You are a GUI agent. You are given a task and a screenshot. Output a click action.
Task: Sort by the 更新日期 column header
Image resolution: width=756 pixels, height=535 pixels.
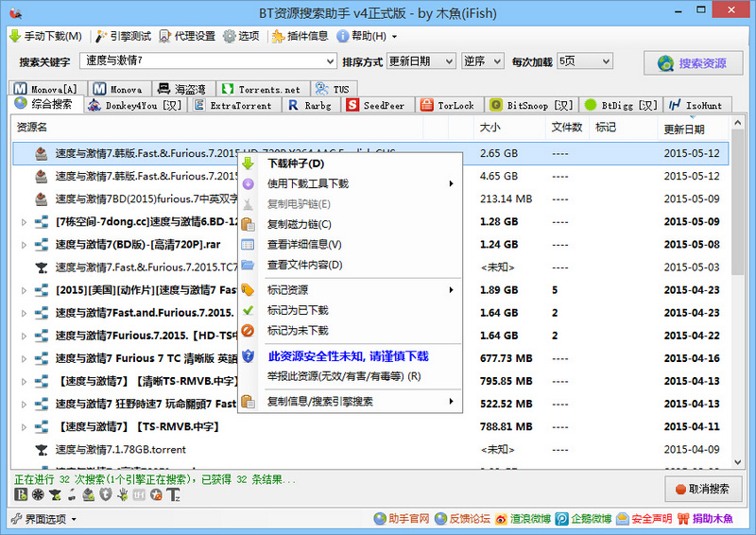pyautogui.click(x=693, y=129)
